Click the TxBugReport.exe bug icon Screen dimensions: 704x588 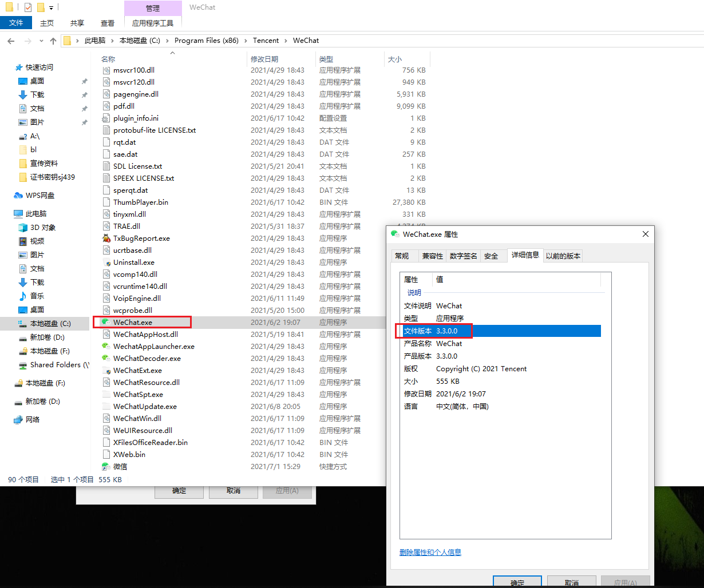(x=106, y=239)
